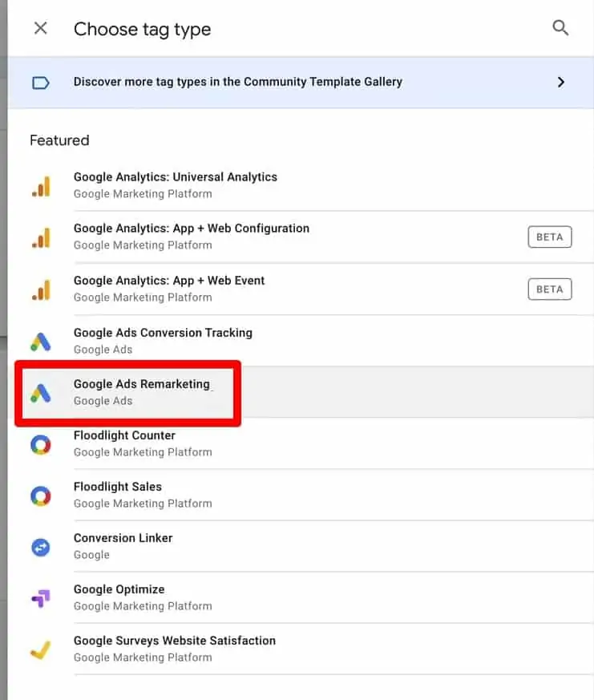
Task: Click the BETA badge on App + Web Configuration
Action: [x=550, y=237]
